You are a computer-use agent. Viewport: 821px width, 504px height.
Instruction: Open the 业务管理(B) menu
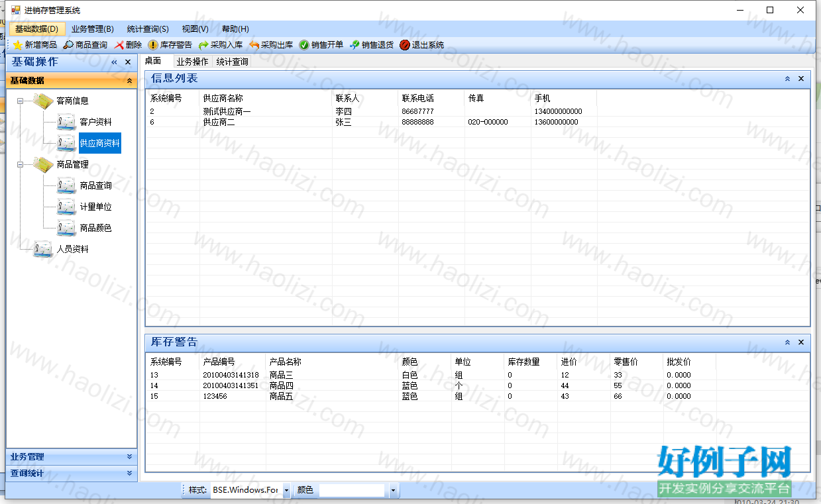[93, 29]
